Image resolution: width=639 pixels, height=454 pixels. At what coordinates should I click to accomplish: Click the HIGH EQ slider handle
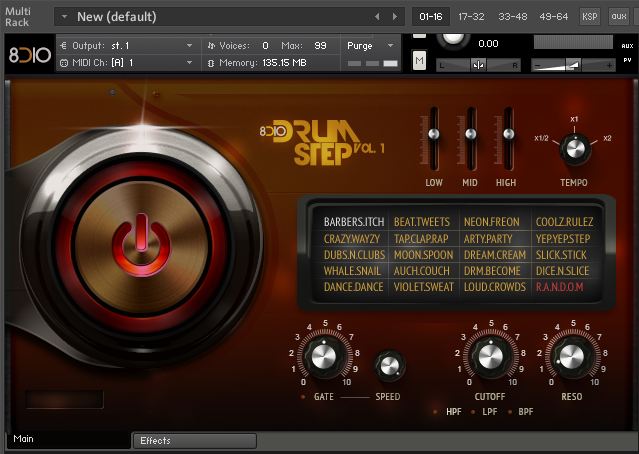pos(508,134)
